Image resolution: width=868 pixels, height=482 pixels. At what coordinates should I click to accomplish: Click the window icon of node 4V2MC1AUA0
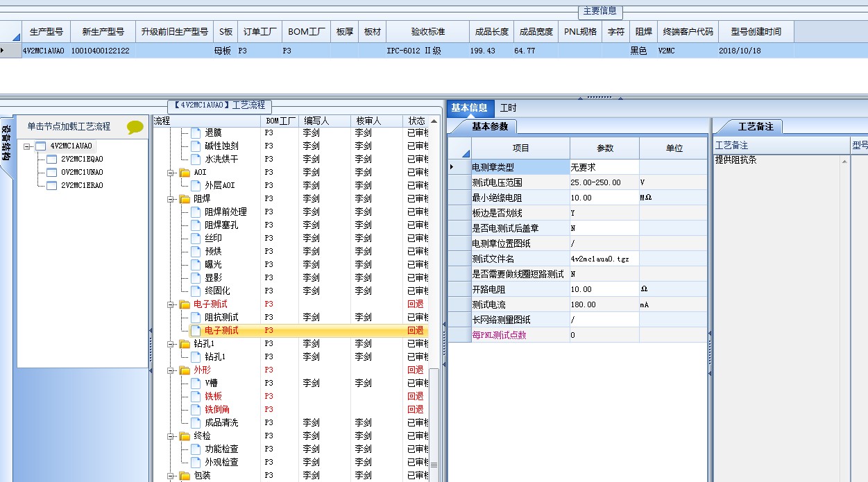click(40, 146)
